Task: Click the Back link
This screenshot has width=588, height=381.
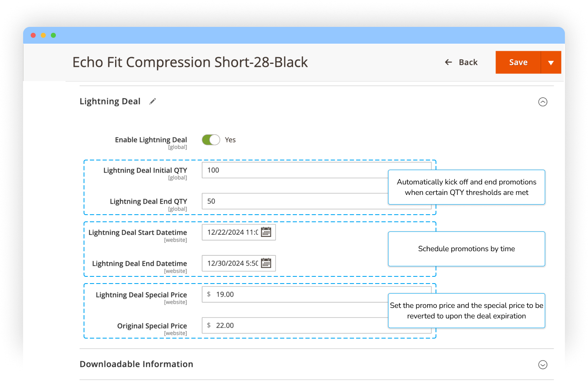Action: tap(468, 62)
